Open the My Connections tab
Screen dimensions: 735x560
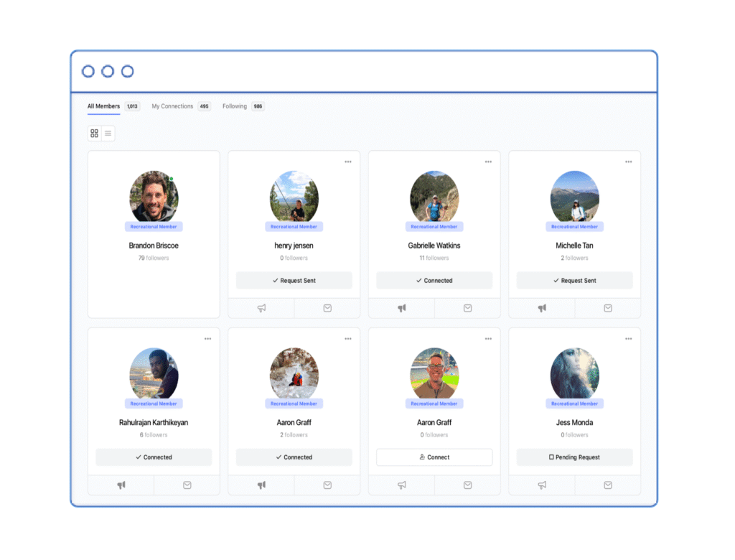click(172, 106)
